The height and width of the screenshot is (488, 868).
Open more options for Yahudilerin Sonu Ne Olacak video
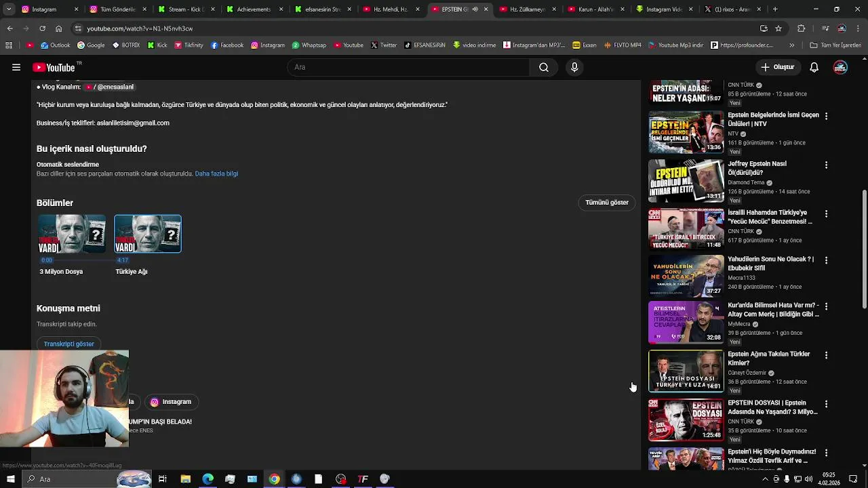(826, 260)
